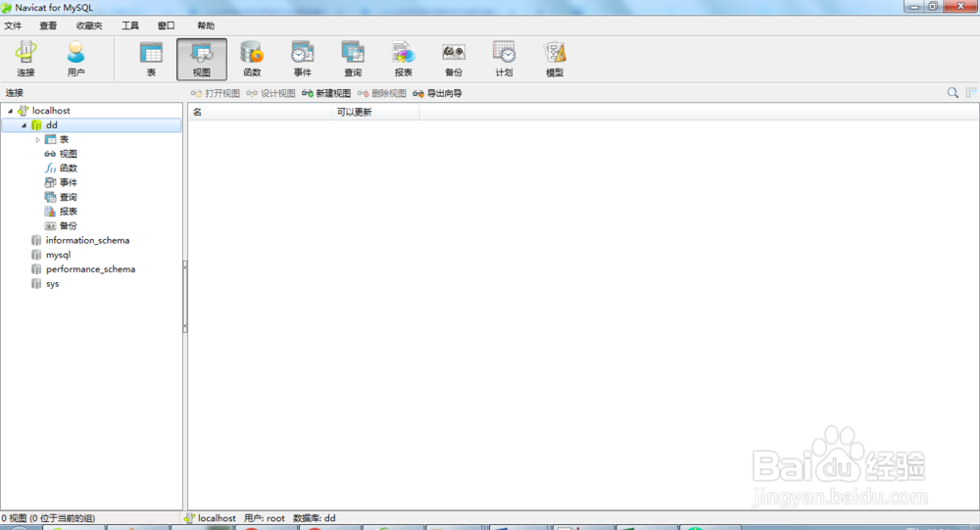Image resolution: width=980 pixels, height=530 pixels.
Task: Open the Event (事件) toolbar icon
Action: tap(303, 59)
